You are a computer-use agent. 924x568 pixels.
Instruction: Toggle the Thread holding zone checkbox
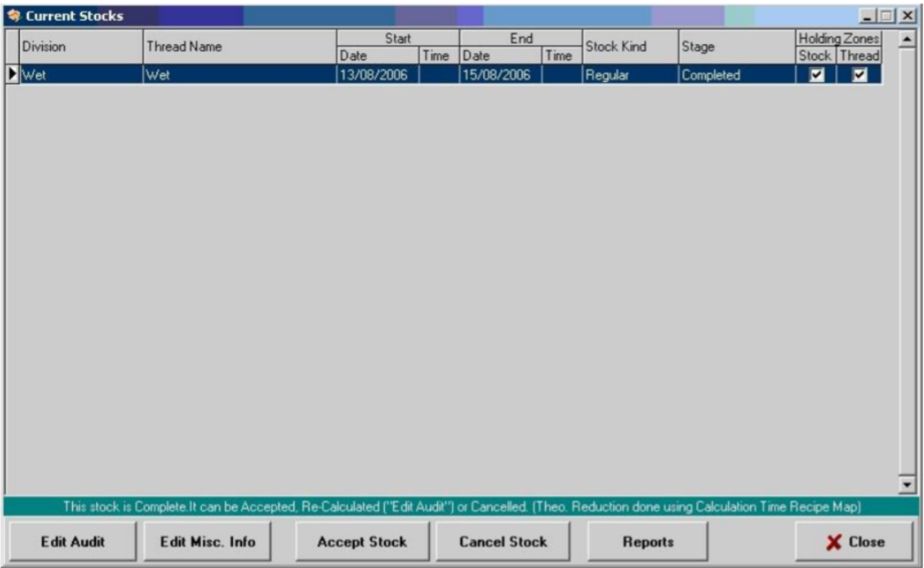(x=859, y=76)
